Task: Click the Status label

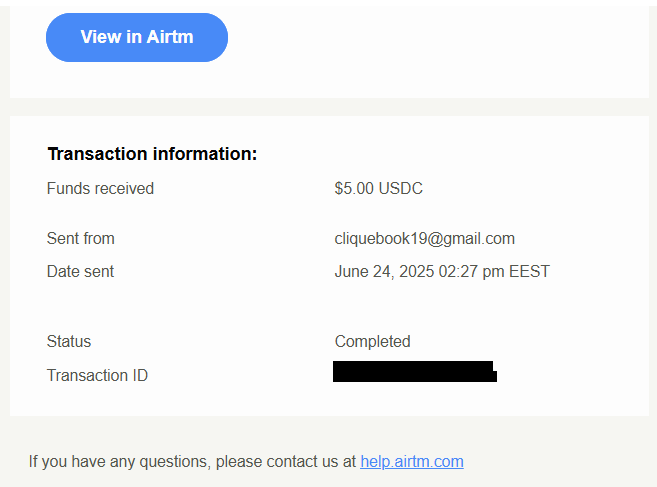Action: click(69, 342)
